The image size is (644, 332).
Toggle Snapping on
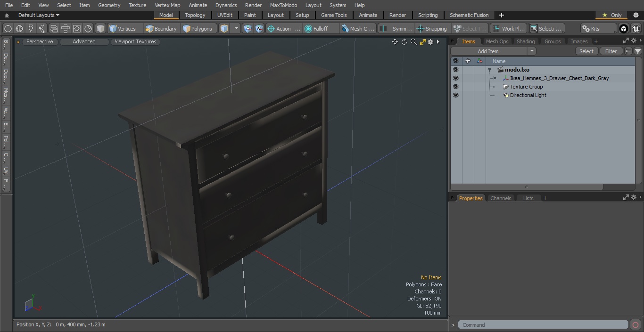pos(432,29)
